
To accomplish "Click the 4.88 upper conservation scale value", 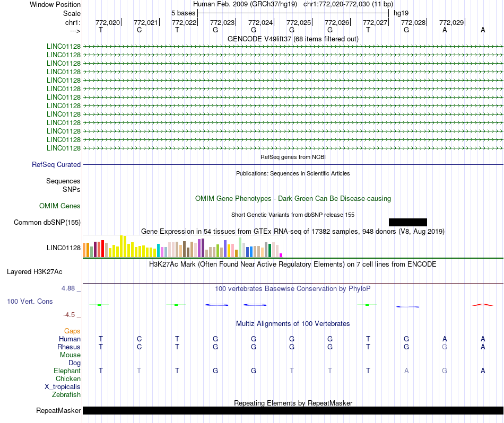I will pos(68,288).
